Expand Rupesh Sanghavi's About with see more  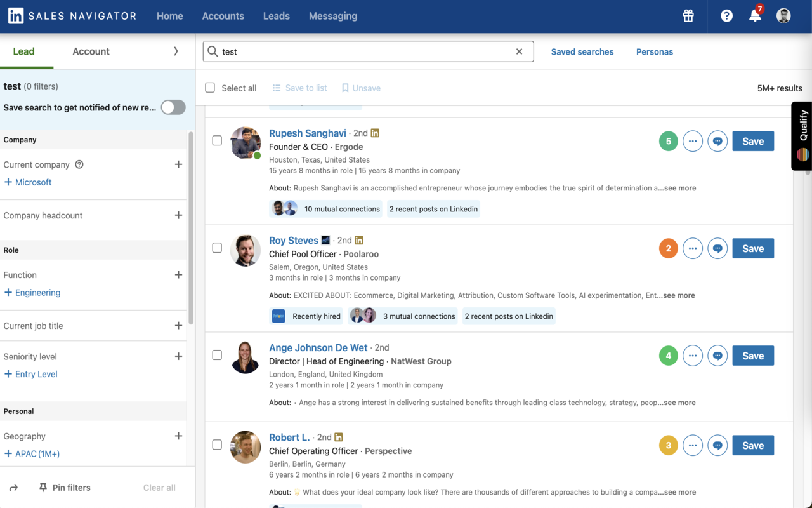[x=679, y=188]
